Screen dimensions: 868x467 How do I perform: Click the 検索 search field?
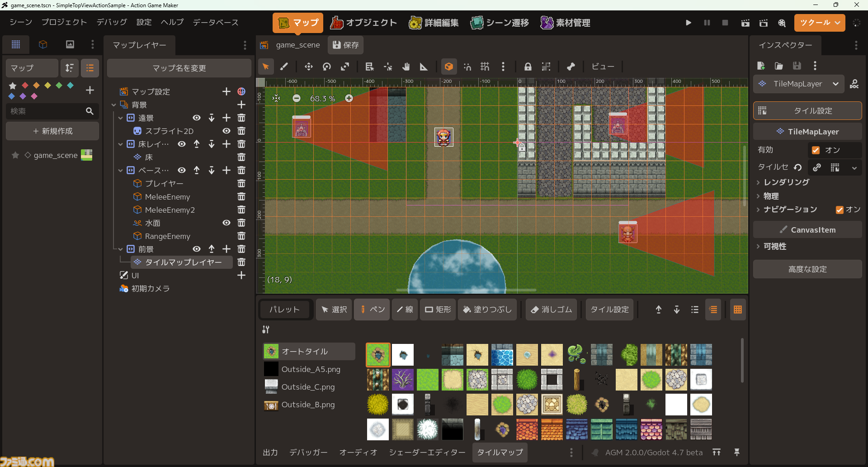click(x=52, y=111)
